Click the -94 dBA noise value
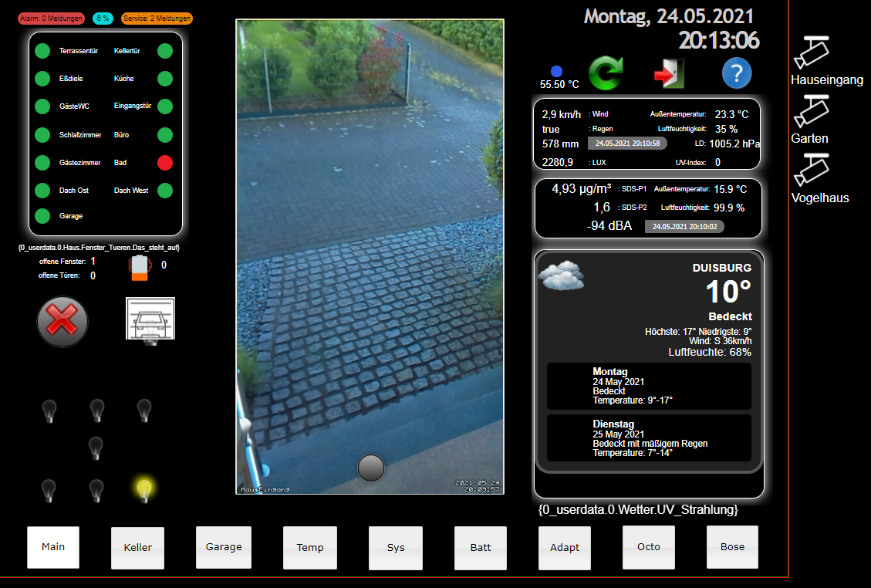This screenshot has width=871, height=588. [609, 225]
